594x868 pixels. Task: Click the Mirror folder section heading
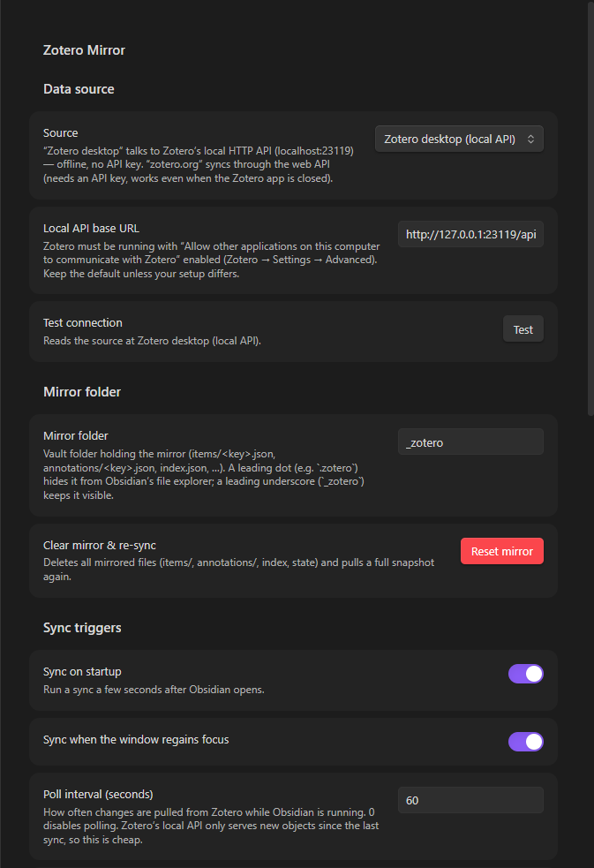[x=82, y=392]
